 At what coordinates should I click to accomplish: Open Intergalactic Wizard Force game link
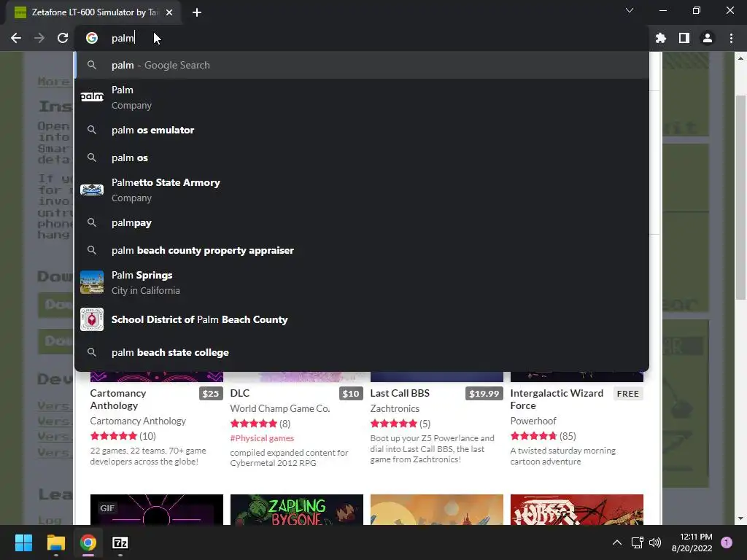point(557,399)
